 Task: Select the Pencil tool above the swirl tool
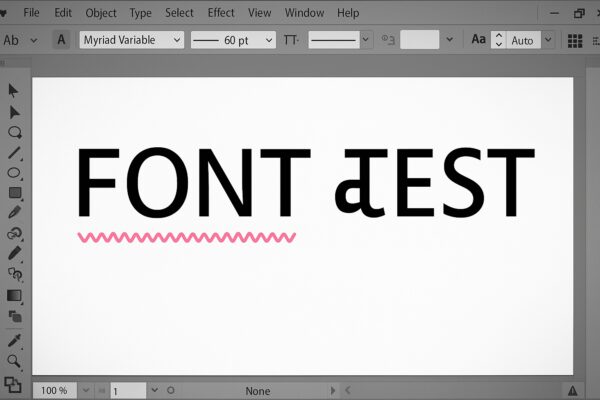(14, 212)
